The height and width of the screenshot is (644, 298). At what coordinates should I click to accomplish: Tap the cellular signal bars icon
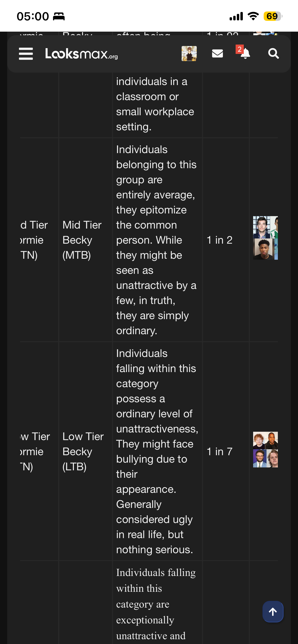pos(236,16)
